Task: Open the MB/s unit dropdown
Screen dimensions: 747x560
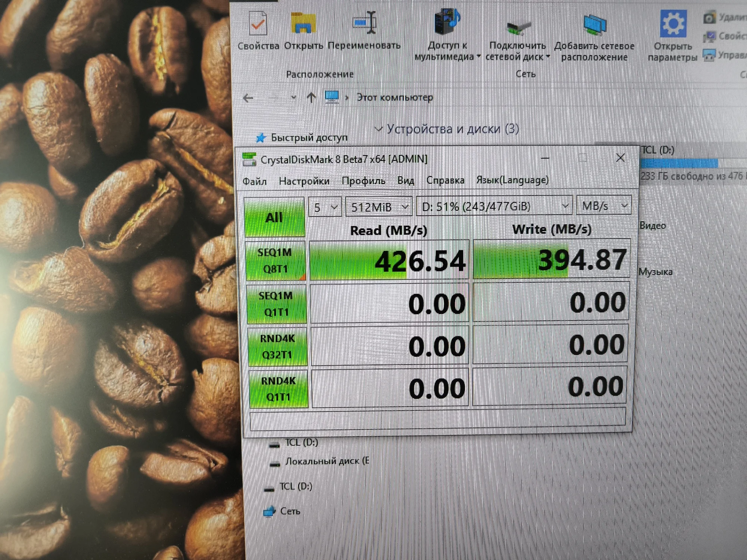Action: tap(604, 205)
